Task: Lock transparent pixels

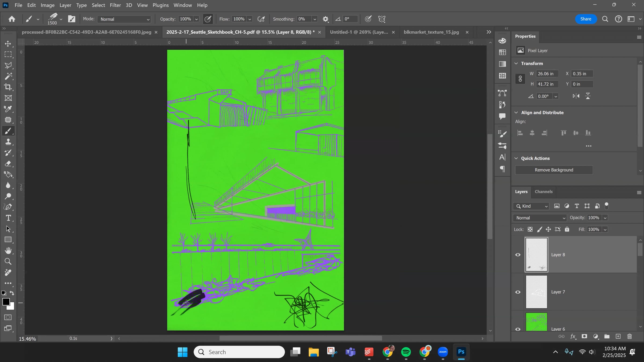Action: 530,229
